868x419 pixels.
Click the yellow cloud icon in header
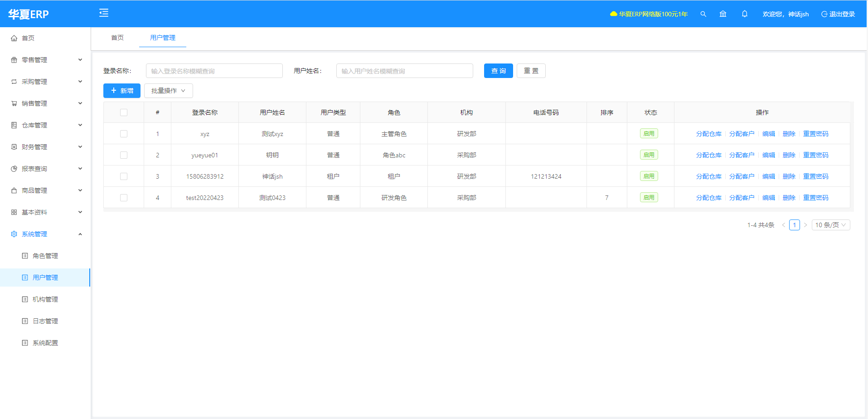click(614, 14)
